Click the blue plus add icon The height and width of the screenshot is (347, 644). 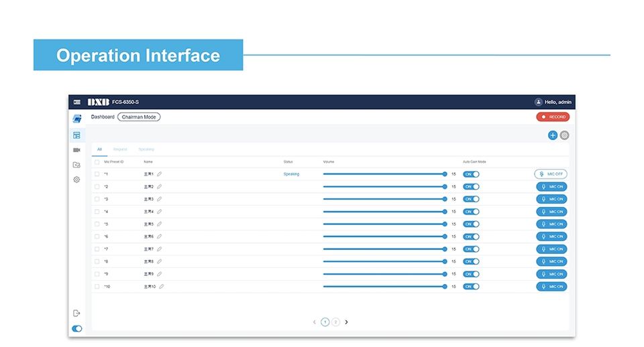point(553,135)
